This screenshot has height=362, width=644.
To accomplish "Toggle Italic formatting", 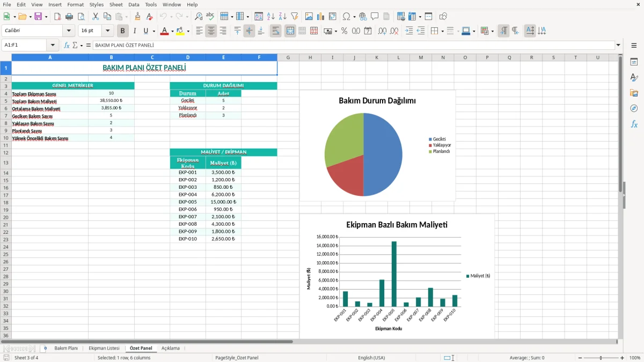I will pyautogui.click(x=135, y=31).
